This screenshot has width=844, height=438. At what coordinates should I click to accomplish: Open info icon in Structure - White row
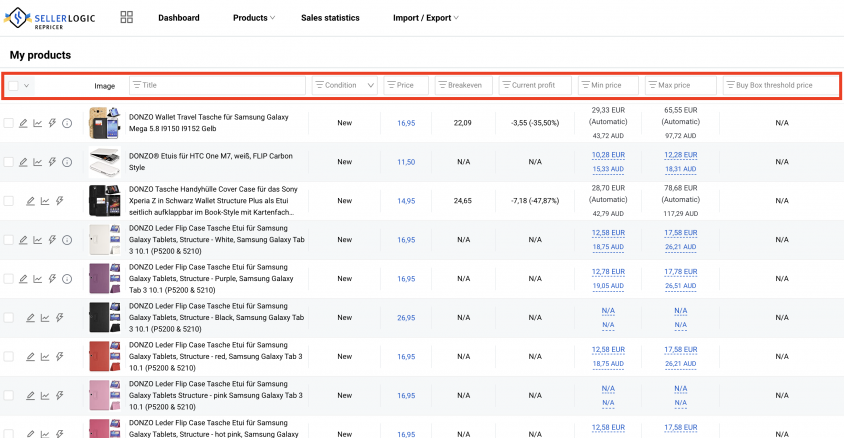[67, 240]
